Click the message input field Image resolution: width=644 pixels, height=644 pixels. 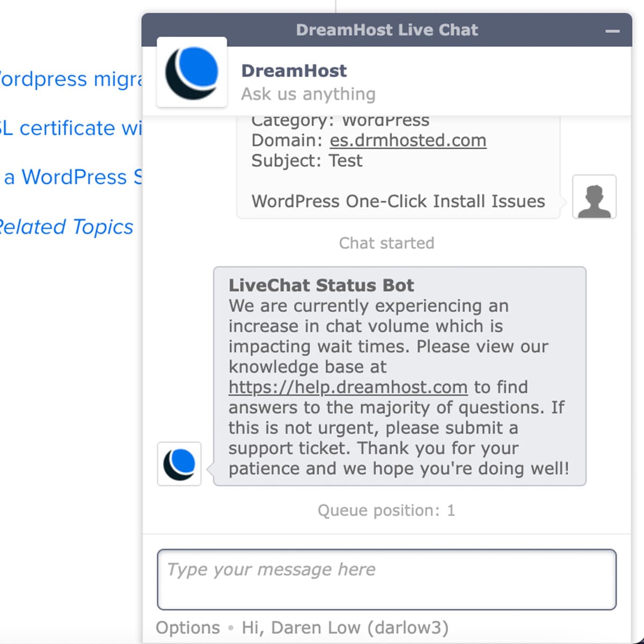pyautogui.click(x=386, y=580)
